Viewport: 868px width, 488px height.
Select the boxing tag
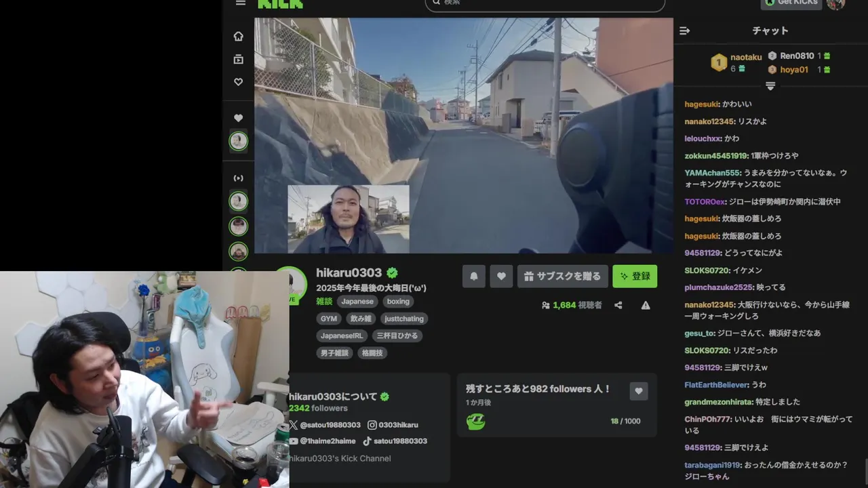[398, 301]
